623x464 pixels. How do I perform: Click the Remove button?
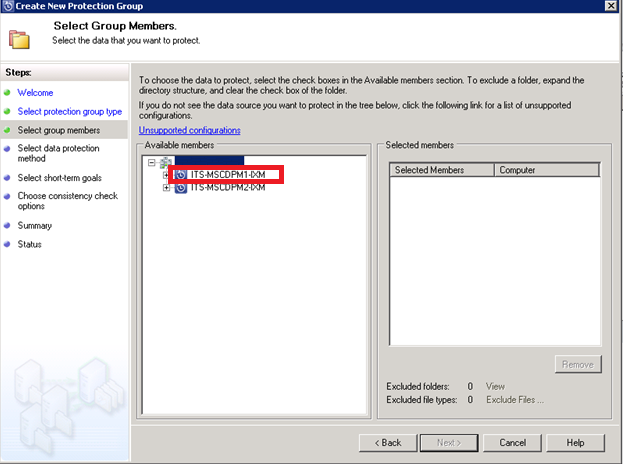(578, 364)
